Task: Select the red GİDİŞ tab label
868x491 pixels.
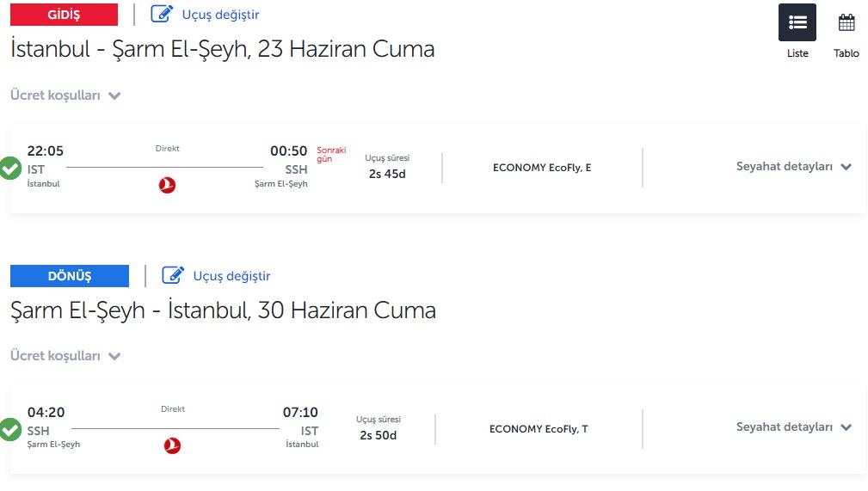Action: tap(64, 15)
